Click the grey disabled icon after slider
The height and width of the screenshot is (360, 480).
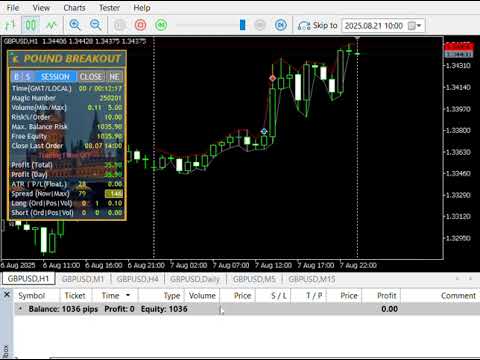point(260,25)
